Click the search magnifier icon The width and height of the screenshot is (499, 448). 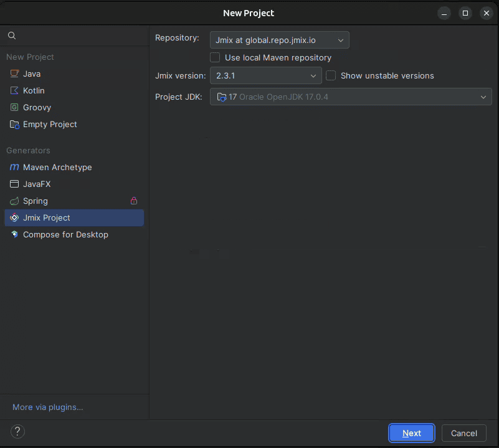click(x=12, y=36)
